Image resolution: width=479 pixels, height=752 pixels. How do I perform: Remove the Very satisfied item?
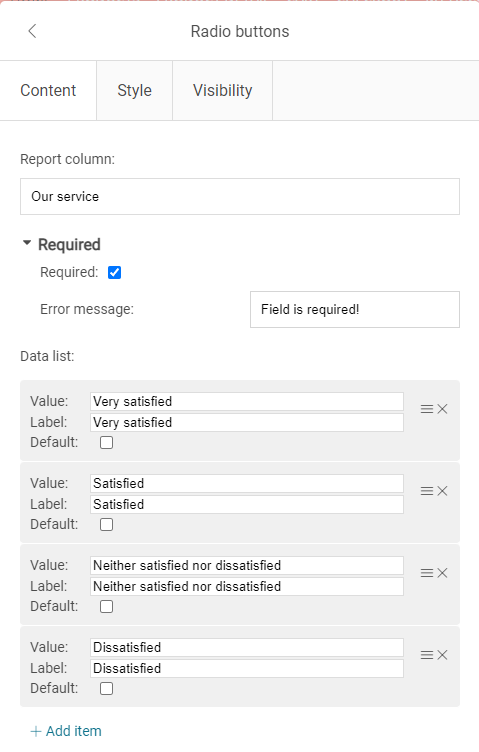tap(442, 409)
